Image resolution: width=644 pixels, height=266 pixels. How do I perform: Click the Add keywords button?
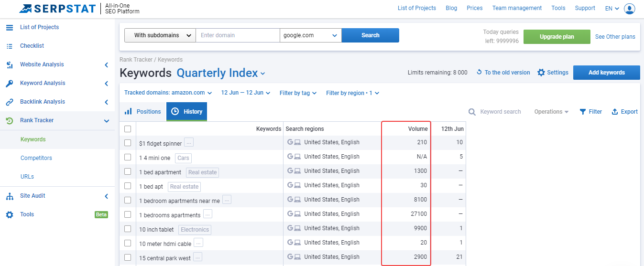point(607,73)
